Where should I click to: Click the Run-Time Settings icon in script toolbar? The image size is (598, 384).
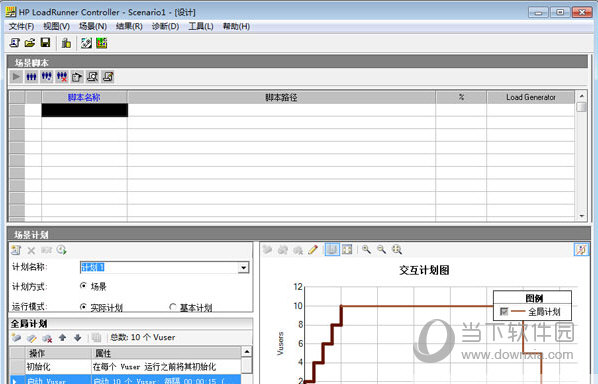(x=77, y=77)
